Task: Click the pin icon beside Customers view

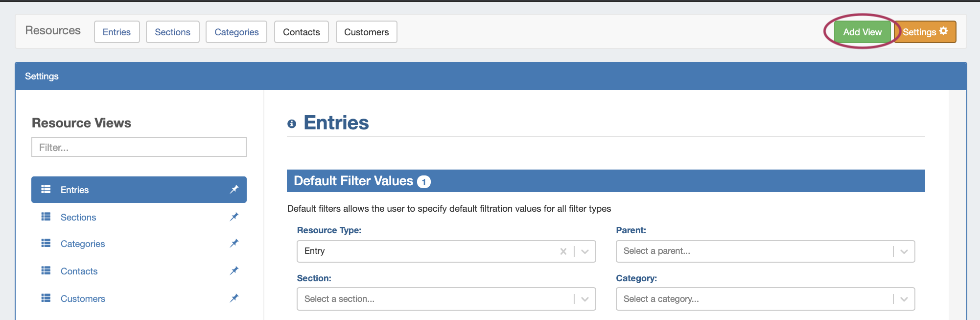Action: click(x=234, y=298)
